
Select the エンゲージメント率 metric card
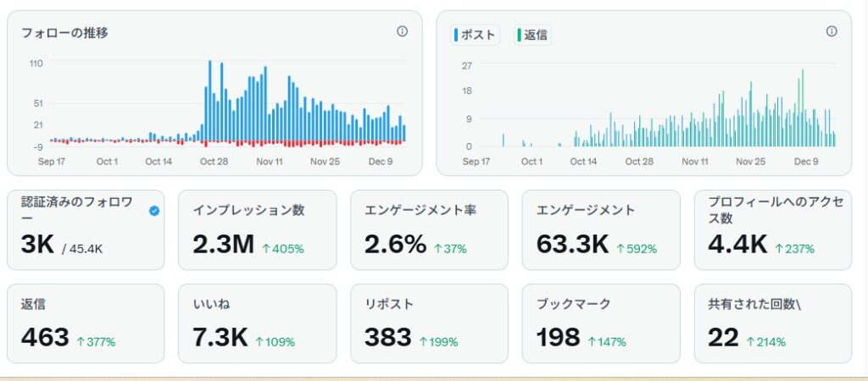(x=429, y=229)
